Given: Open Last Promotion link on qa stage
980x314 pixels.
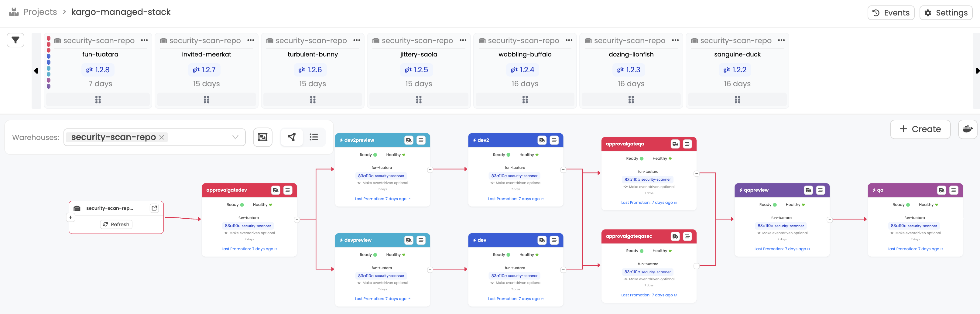Looking at the screenshot, I should click(915, 249).
